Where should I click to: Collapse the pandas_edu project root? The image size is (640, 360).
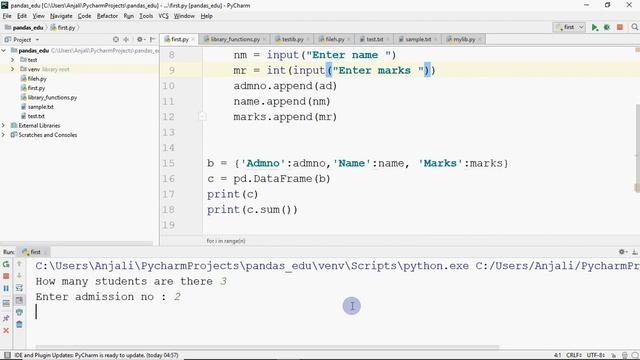[4, 51]
